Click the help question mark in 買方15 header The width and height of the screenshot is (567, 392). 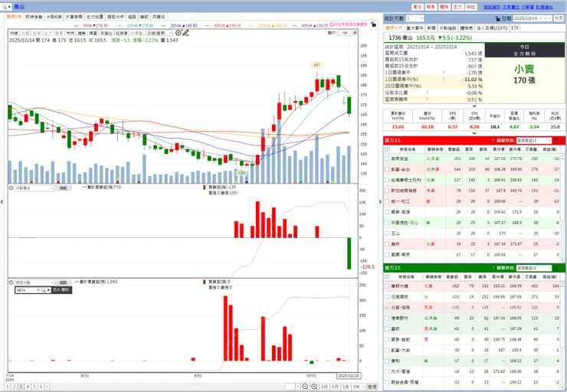click(x=493, y=141)
